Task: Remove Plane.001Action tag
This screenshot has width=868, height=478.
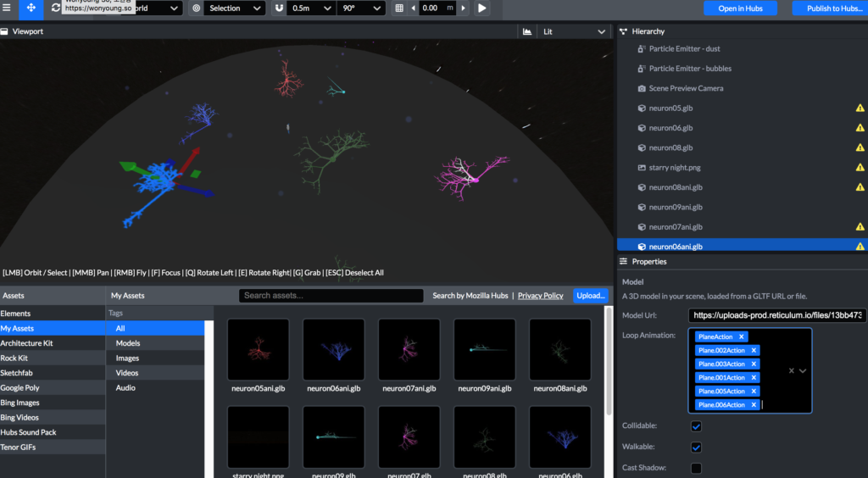Action: tap(754, 378)
